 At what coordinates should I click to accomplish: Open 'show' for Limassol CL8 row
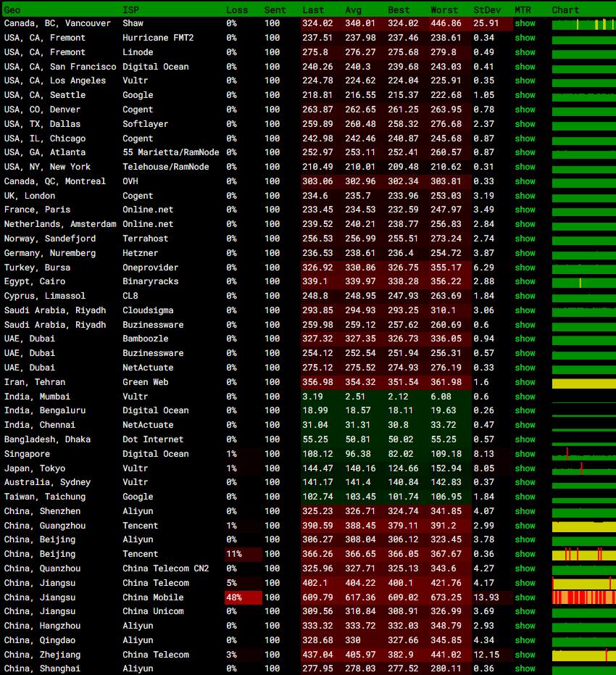click(525, 296)
